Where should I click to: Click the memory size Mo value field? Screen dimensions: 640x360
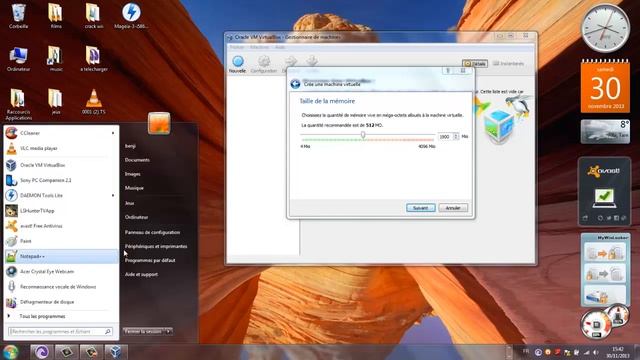(445, 137)
